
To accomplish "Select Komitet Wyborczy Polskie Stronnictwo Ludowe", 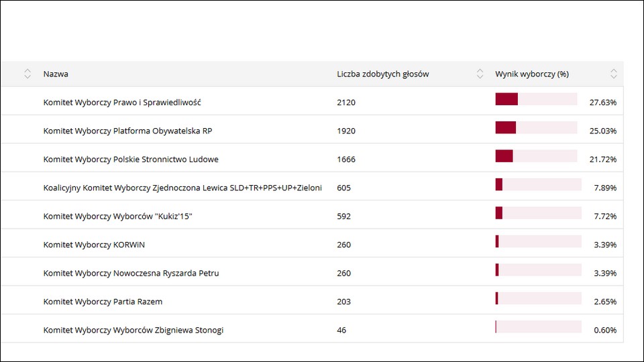I will tap(131, 160).
